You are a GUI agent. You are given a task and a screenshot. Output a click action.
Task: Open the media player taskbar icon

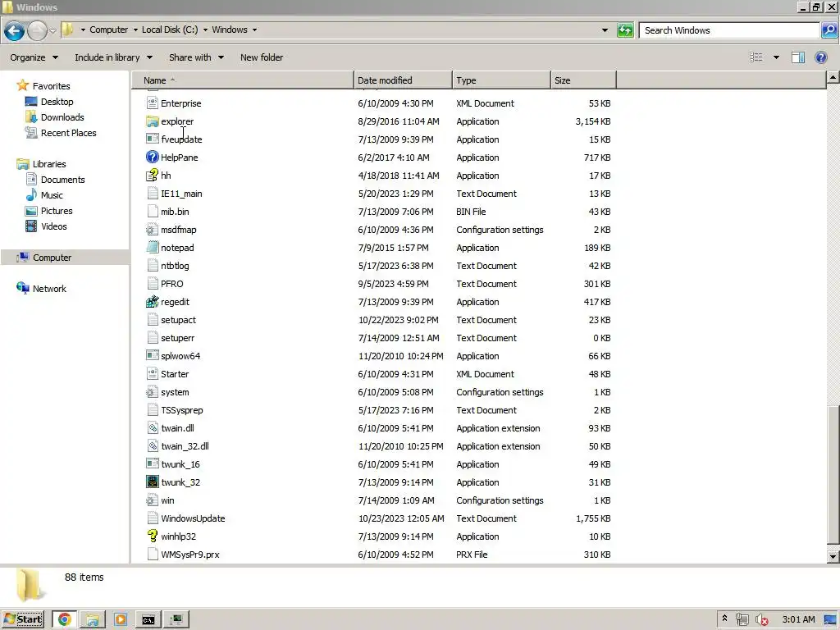click(121, 620)
